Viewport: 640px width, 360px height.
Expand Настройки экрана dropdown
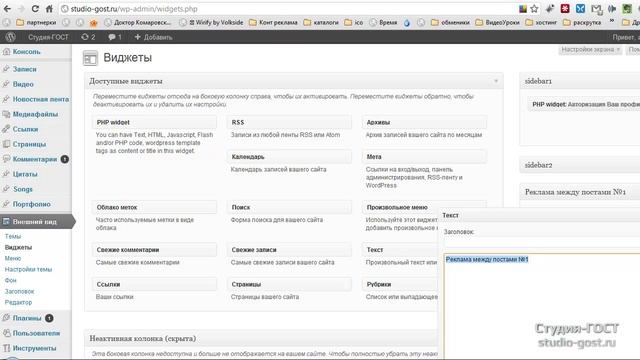coord(590,49)
